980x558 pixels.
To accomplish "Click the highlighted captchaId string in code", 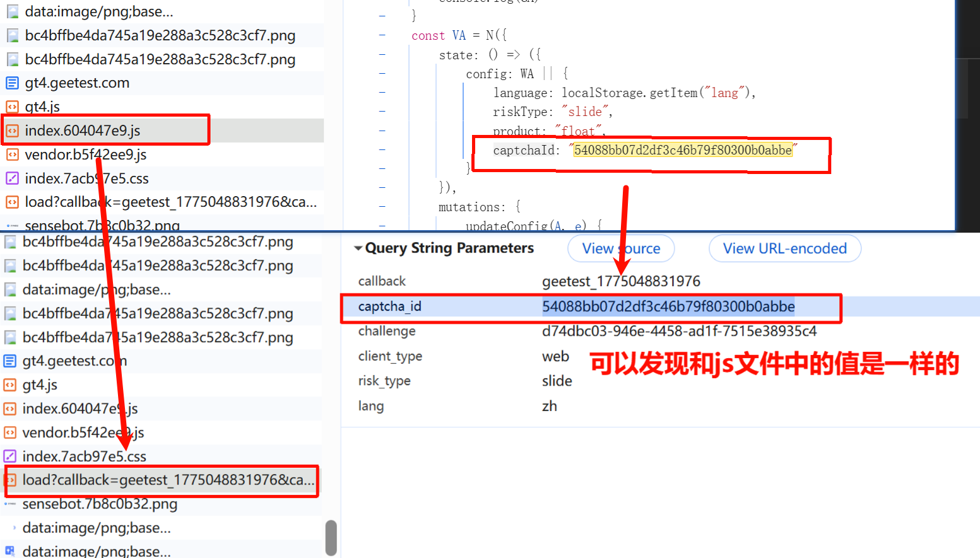I will click(683, 150).
